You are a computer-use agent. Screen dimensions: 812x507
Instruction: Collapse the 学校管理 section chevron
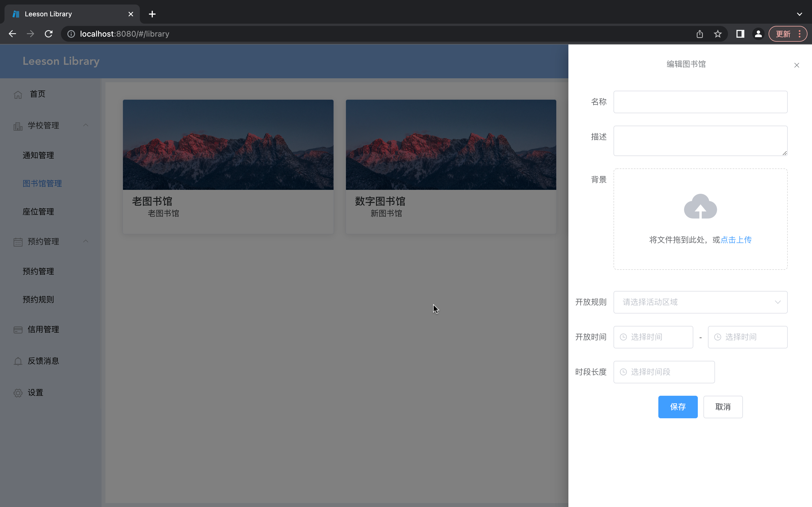coord(85,125)
